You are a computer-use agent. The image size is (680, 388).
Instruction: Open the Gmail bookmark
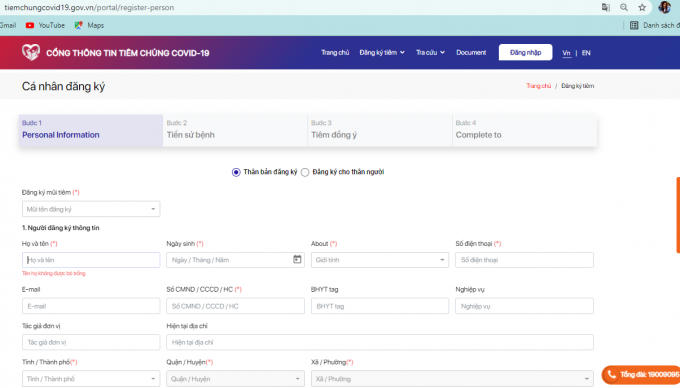coord(8,25)
